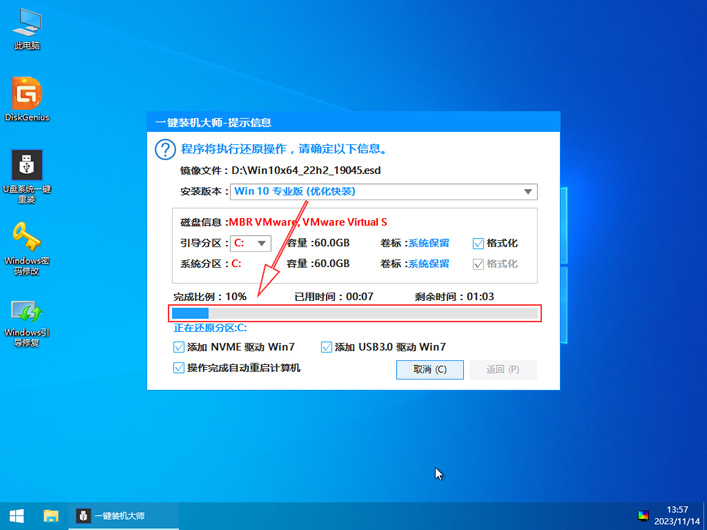The height and width of the screenshot is (530, 707).
Task: Click the 已用时间：00:07 text
Action: point(334,297)
